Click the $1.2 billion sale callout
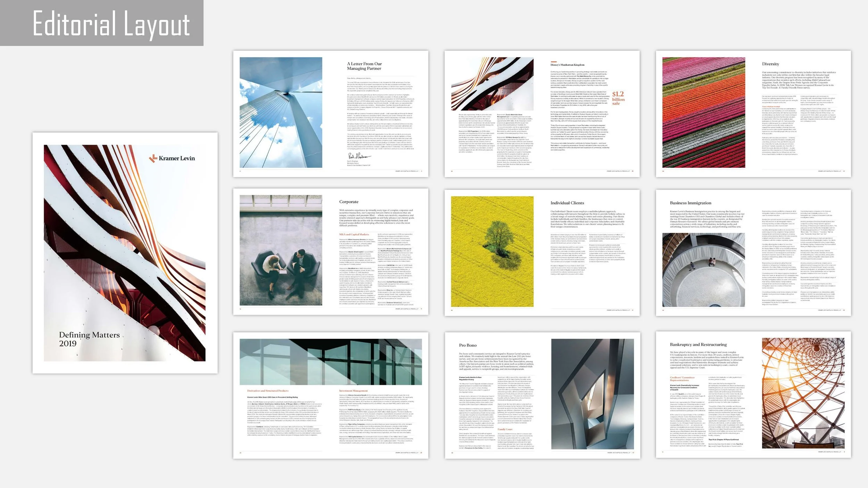 [618, 99]
